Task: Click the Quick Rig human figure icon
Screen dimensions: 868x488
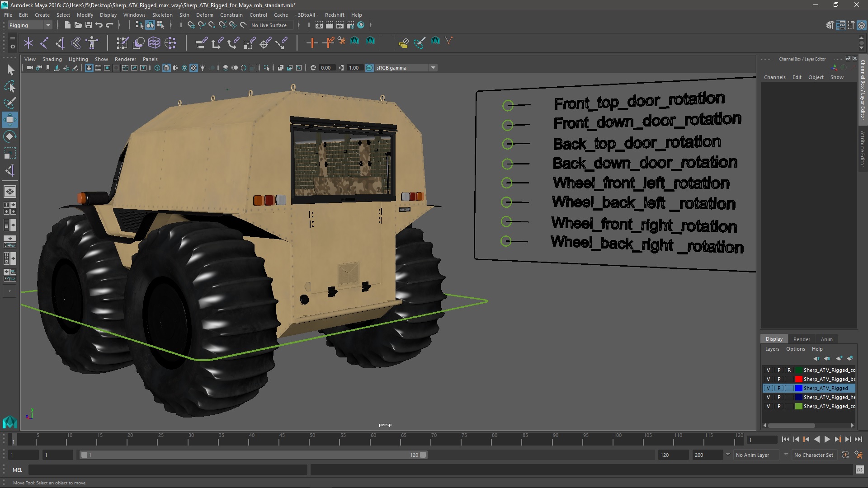Action: click(x=92, y=43)
